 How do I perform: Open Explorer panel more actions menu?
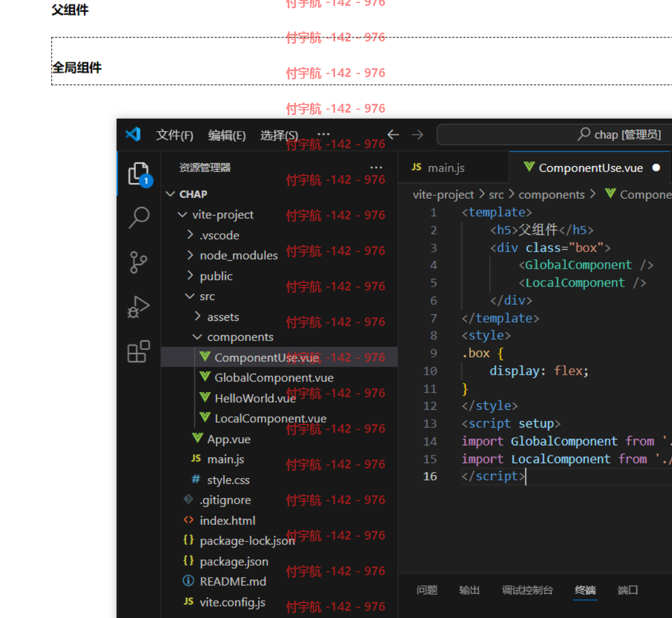pos(376,168)
